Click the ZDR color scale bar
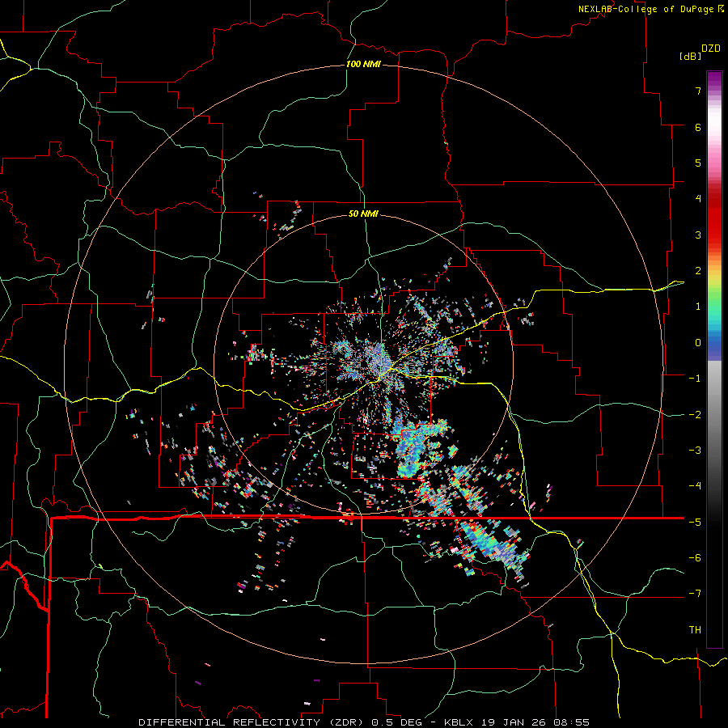The width and height of the screenshot is (728, 728). 714,359
